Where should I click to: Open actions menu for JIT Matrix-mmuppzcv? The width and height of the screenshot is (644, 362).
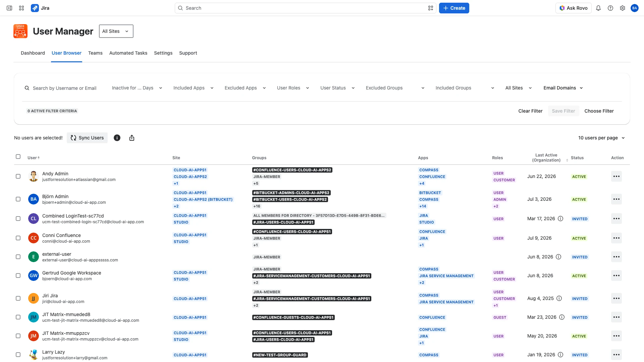click(x=616, y=336)
